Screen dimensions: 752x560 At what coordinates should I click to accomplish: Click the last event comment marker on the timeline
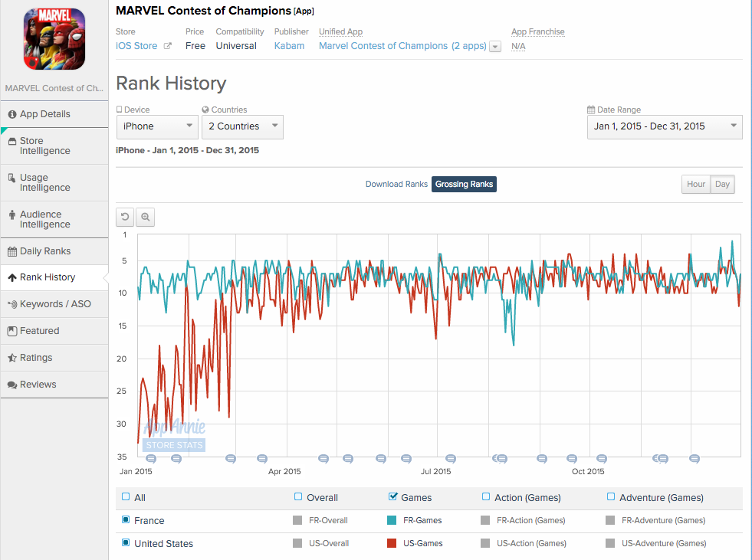coord(695,459)
